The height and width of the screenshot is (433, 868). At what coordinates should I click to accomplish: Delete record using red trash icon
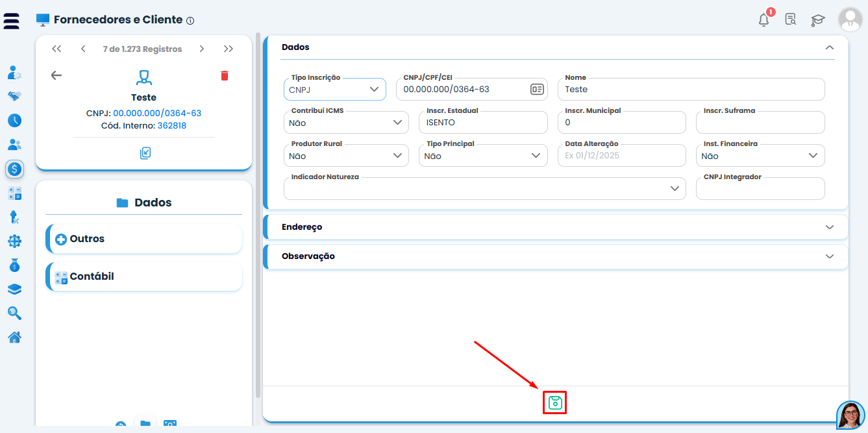pos(225,76)
